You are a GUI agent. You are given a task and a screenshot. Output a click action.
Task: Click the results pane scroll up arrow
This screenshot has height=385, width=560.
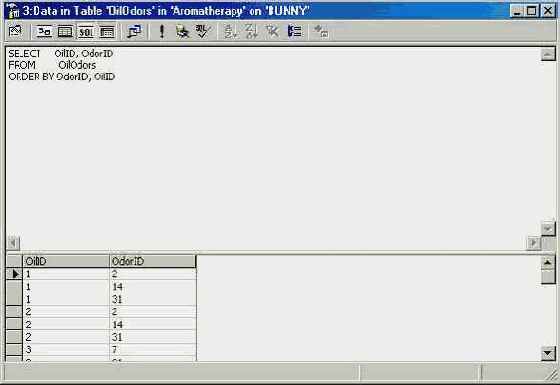click(x=548, y=262)
